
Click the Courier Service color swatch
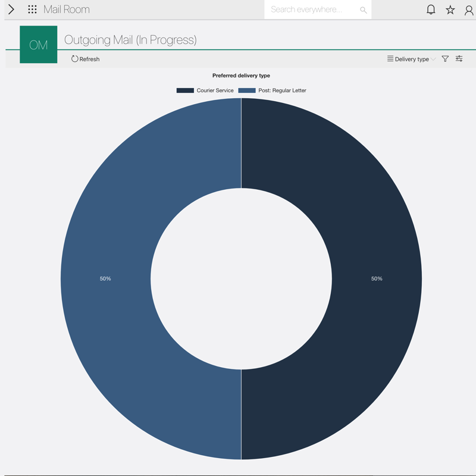[185, 90]
